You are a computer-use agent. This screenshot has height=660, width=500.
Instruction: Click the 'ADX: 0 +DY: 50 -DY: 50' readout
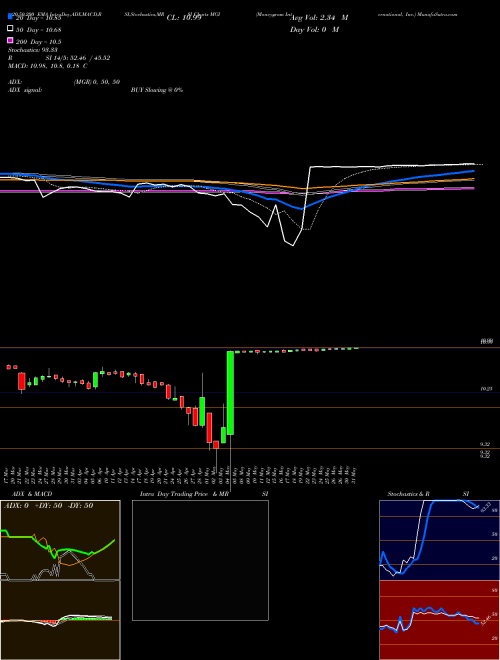[48, 506]
